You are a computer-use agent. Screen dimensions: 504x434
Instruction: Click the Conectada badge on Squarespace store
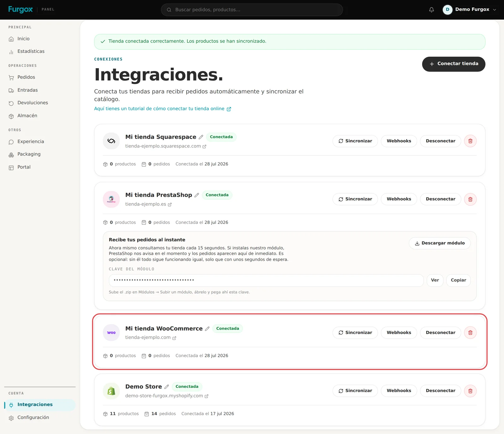(x=221, y=137)
